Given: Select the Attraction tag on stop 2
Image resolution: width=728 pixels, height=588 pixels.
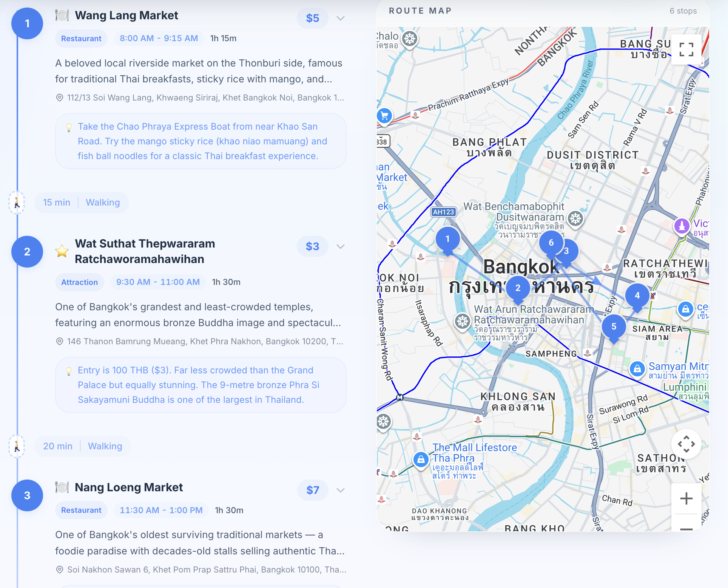Looking at the screenshot, I should 79,282.
